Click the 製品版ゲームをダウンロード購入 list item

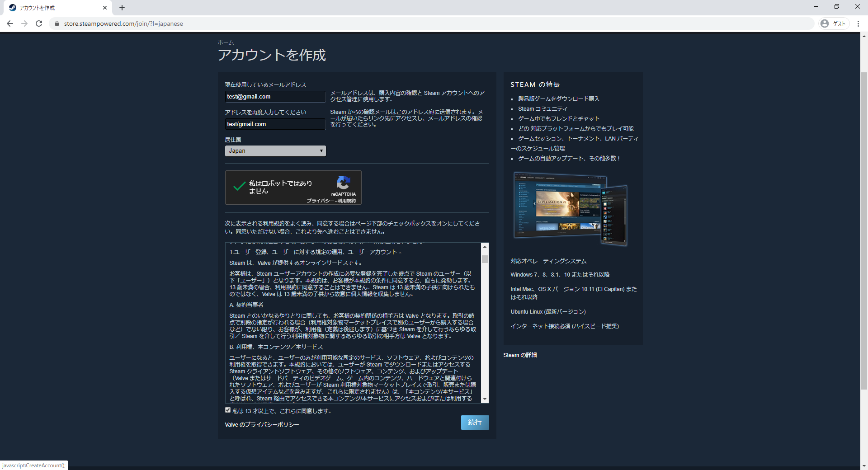[559, 99]
